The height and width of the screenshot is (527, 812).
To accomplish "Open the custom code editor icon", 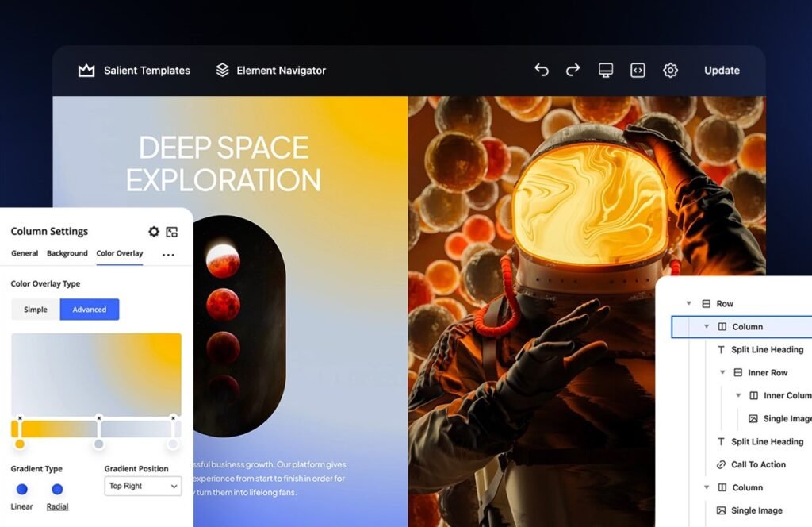I will click(638, 71).
